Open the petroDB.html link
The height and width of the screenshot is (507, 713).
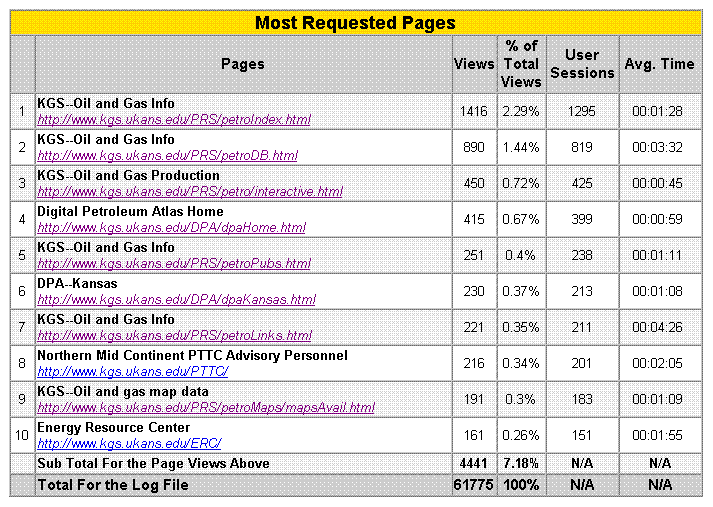pos(167,156)
